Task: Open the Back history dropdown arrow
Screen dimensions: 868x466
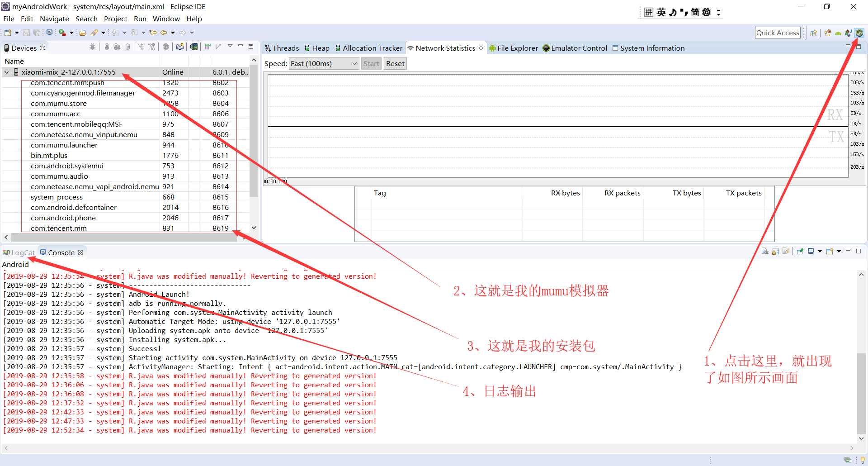Action: tap(173, 33)
